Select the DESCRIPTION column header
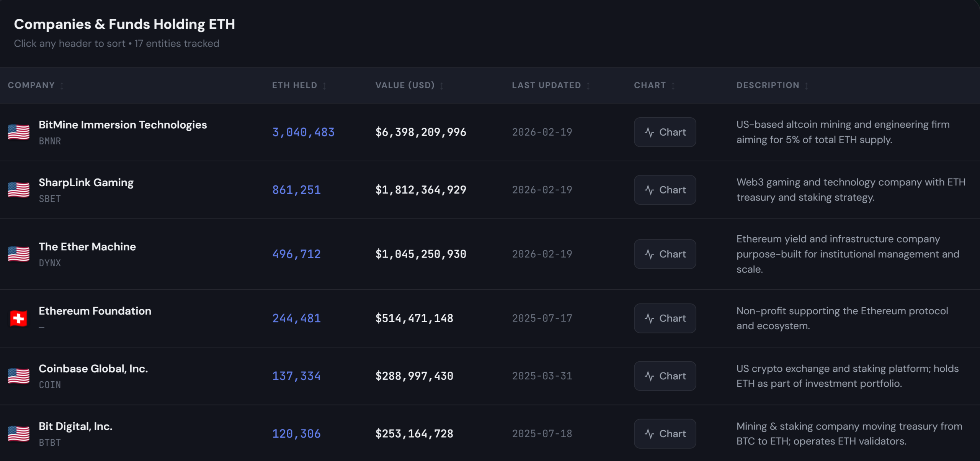The image size is (980, 461). tap(767, 85)
